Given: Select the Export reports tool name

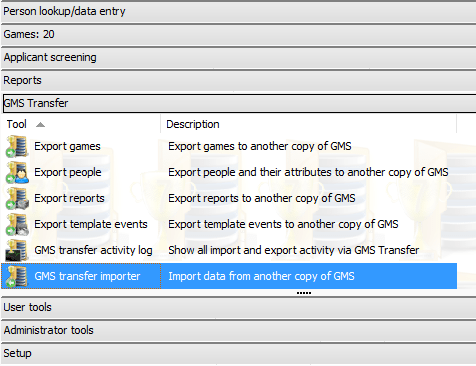Looking at the screenshot, I should click(x=69, y=198).
